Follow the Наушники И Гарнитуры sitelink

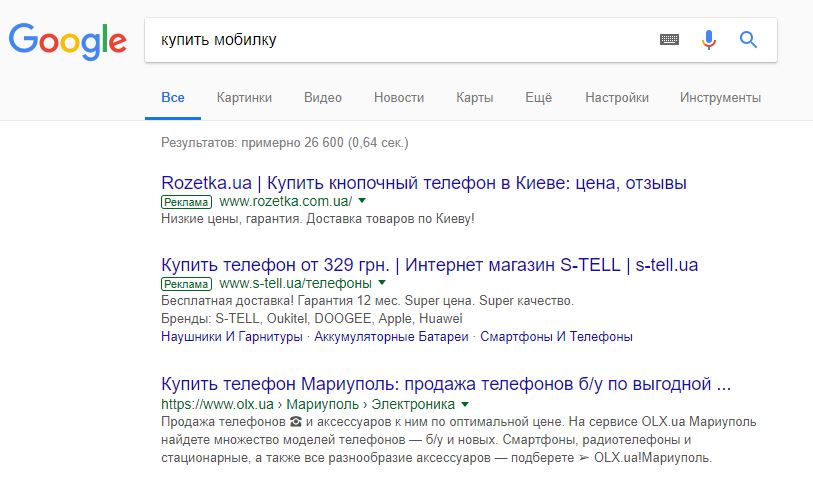[231, 337]
